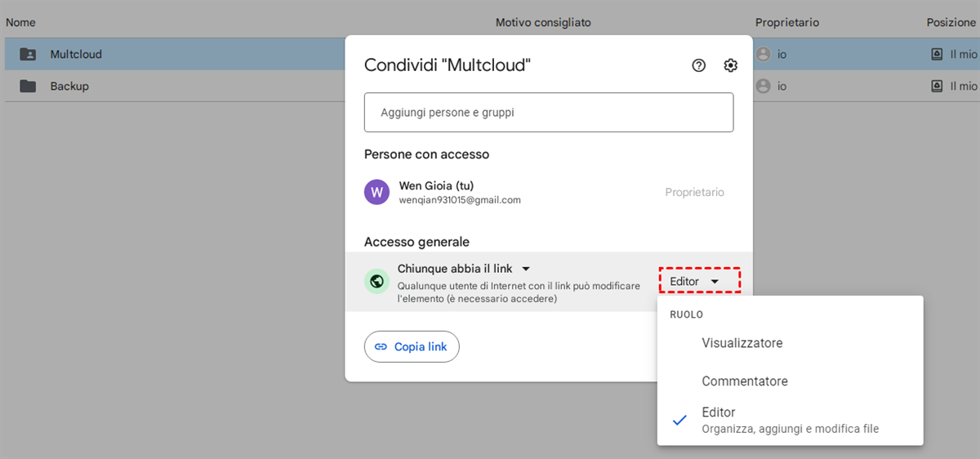Click the Backup folder icon
This screenshot has width=980, height=459.
[x=28, y=86]
